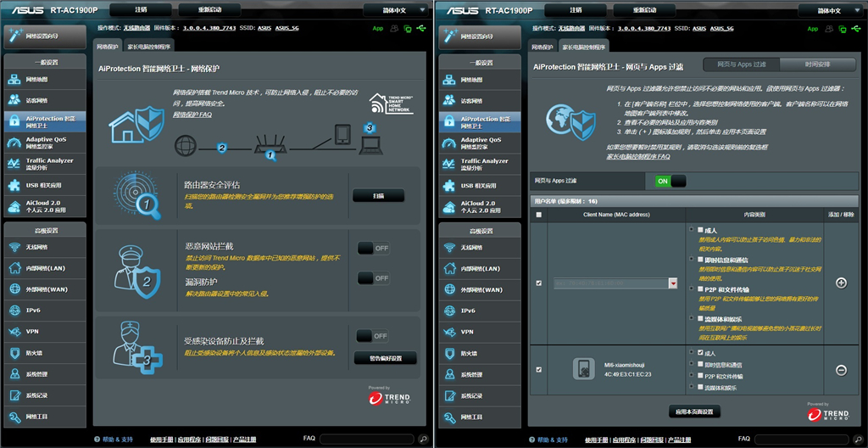Click the network clients status icon on the 网页与 Apps 过滤 page
868x448 pixels.
pyautogui.click(x=843, y=28)
